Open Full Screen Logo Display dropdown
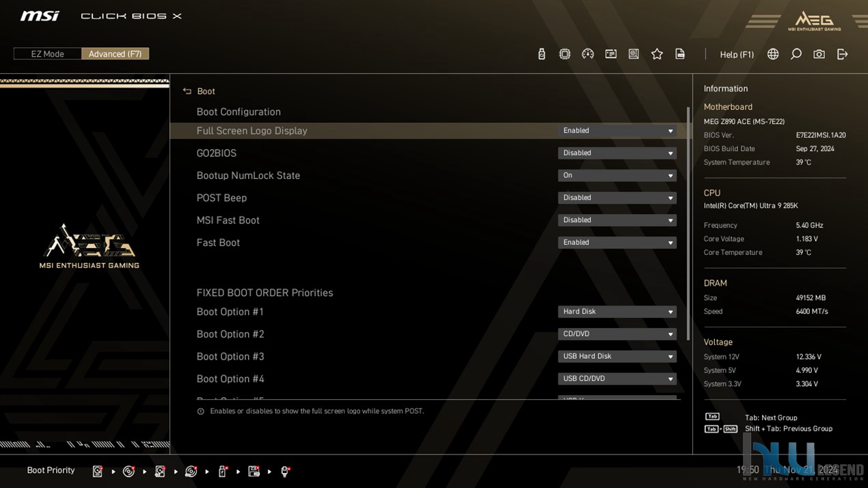 617,131
